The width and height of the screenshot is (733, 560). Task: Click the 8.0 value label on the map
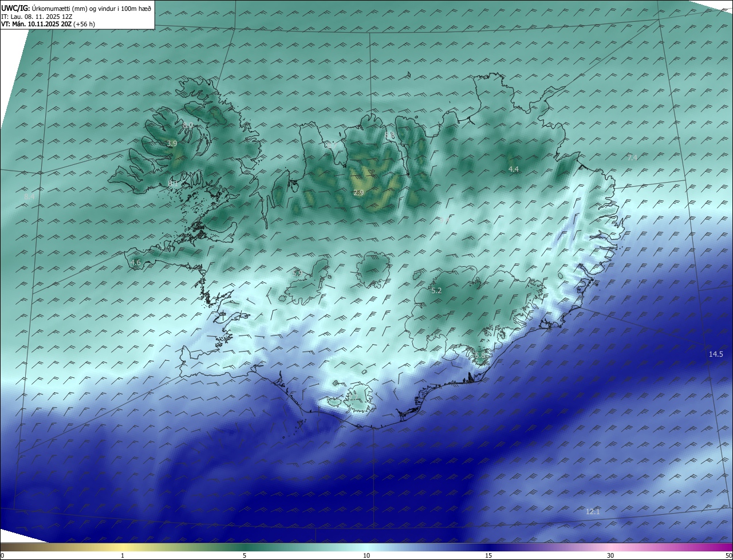pyautogui.click(x=188, y=125)
